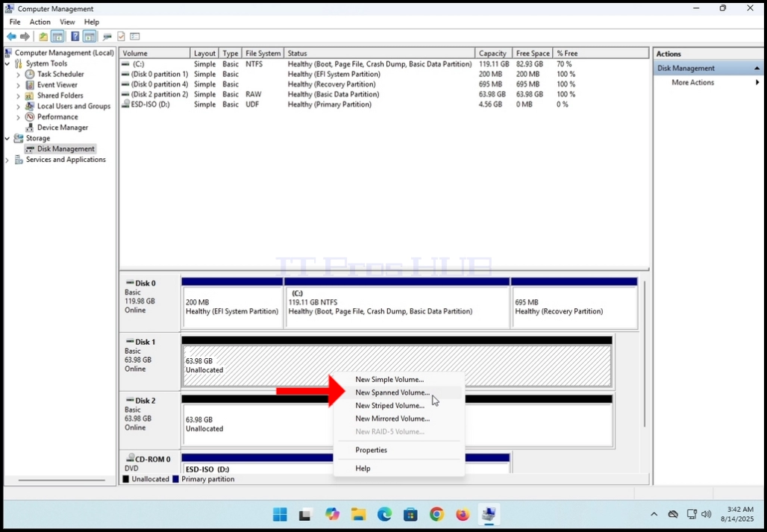Select Device Manager icon in tree
Viewport: 767px width, 532px height.
coord(30,128)
